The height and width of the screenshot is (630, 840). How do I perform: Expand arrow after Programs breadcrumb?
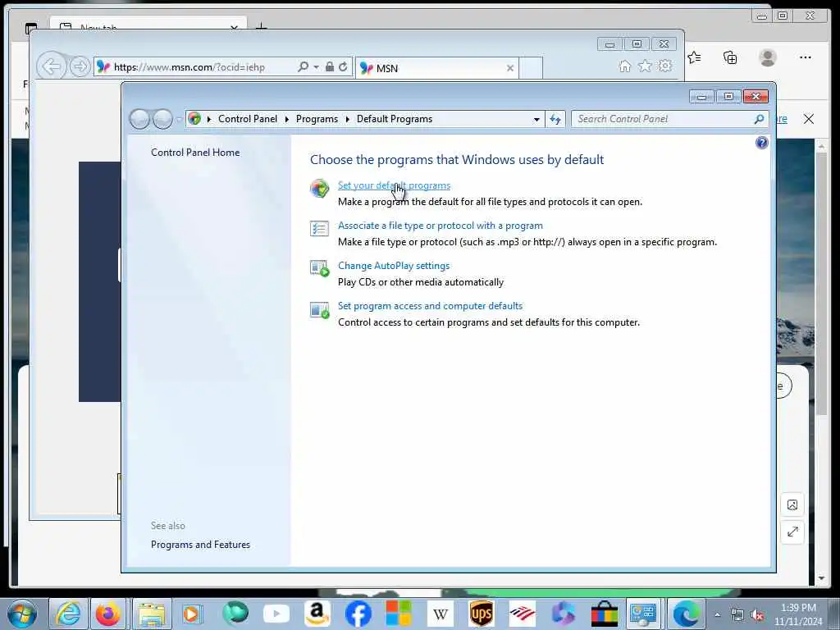pos(347,119)
